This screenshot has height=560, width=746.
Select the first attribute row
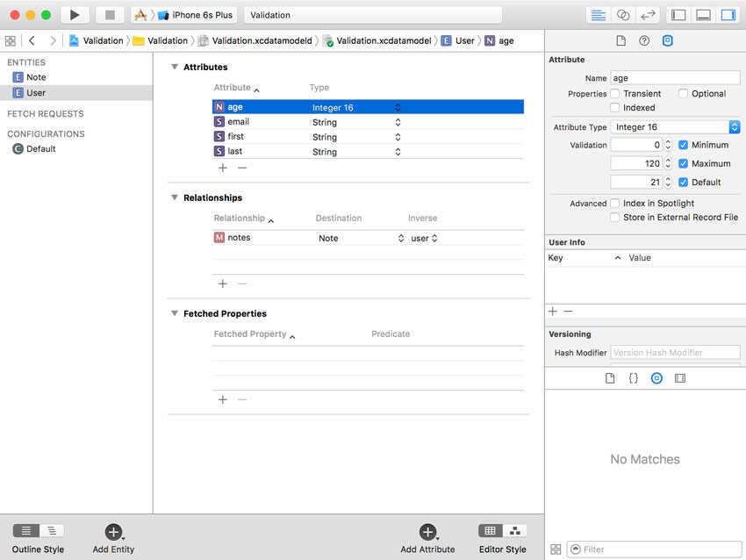[368, 137]
